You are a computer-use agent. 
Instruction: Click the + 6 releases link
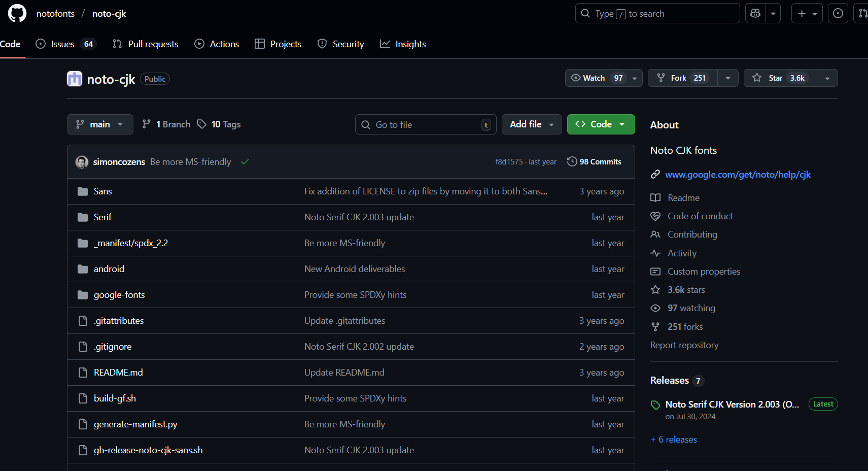point(674,440)
